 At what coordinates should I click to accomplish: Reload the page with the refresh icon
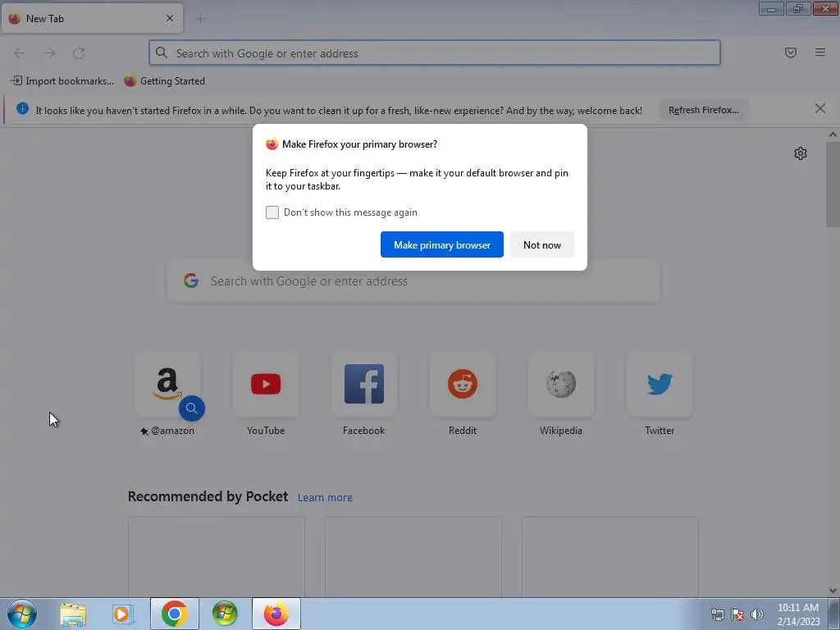pos(79,53)
